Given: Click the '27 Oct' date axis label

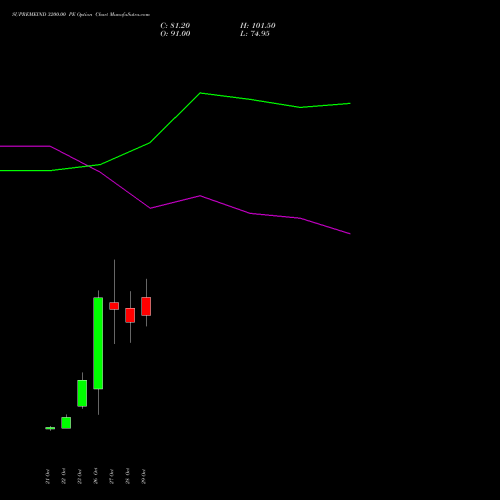Looking at the screenshot, I should (112, 477).
